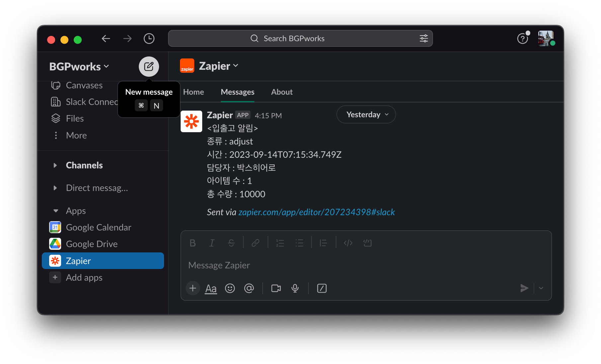Record a video clip
Image resolution: width=601 pixels, height=364 pixels.
pos(276,288)
